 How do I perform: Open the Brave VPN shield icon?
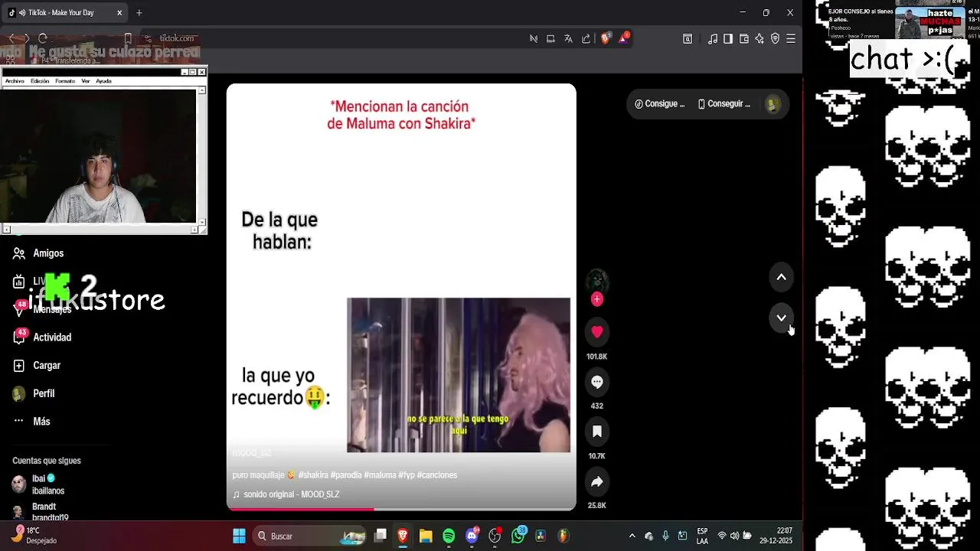pyautogui.click(x=775, y=39)
